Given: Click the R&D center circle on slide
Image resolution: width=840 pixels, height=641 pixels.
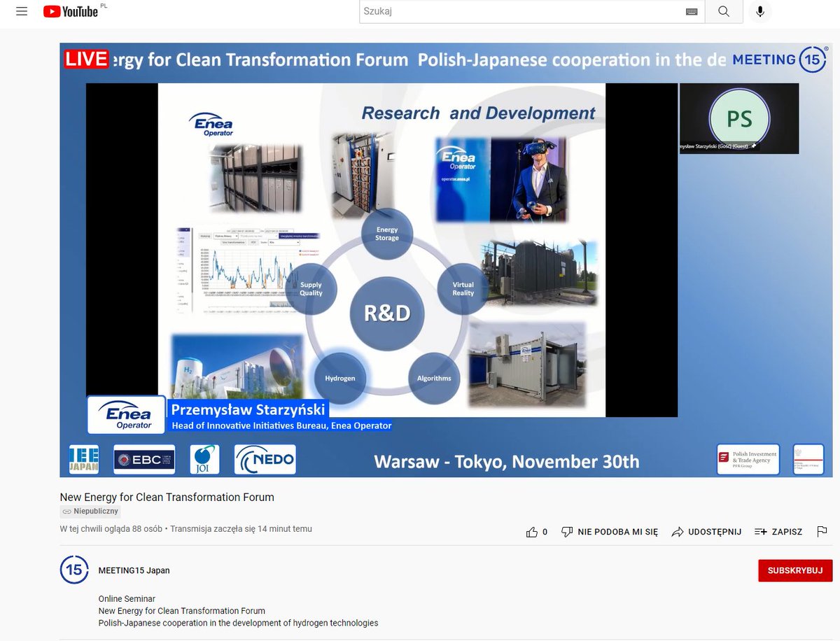Looking at the screenshot, I should coord(387,314).
